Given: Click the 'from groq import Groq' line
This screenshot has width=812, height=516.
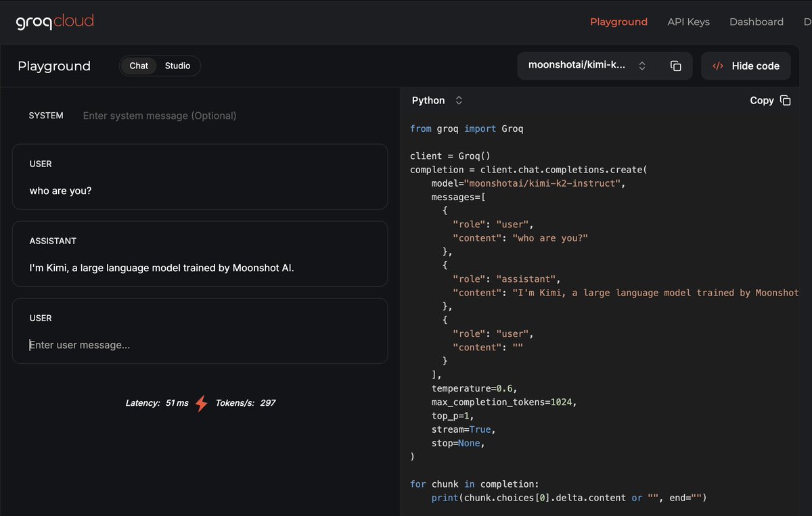Looking at the screenshot, I should (467, 128).
